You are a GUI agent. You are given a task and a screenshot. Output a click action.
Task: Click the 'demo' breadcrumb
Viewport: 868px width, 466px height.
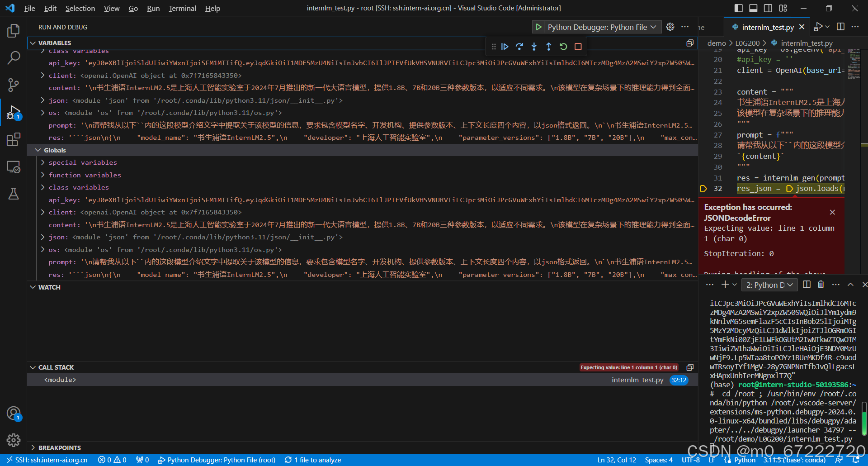717,43
